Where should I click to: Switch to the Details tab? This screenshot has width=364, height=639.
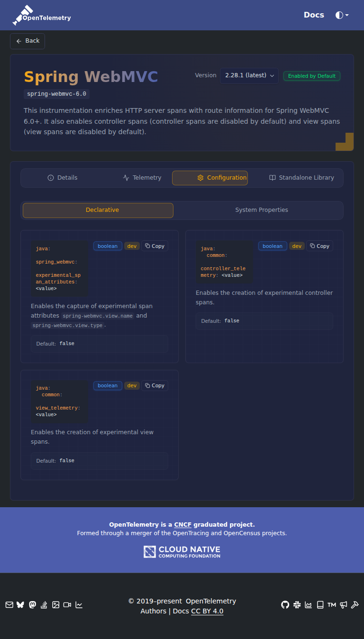coord(63,178)
